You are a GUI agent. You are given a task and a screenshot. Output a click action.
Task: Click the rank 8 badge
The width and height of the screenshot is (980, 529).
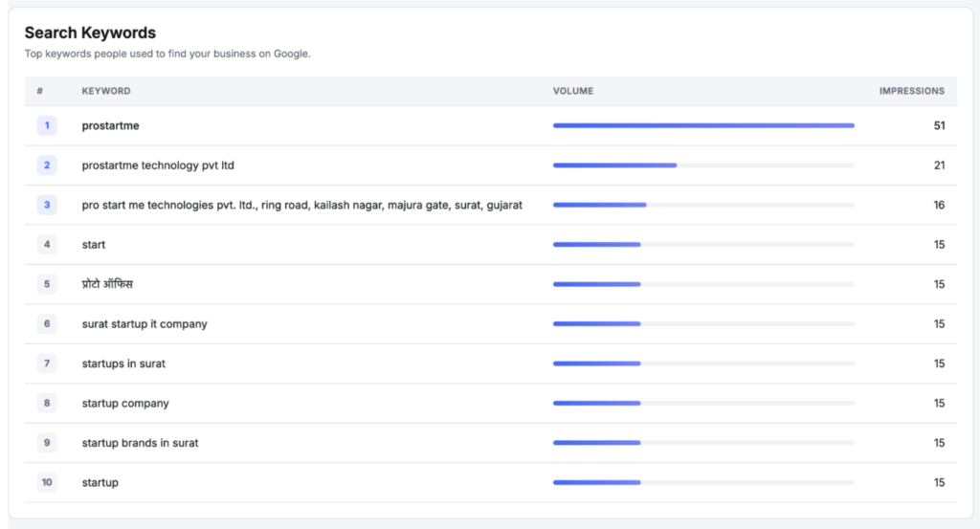(47, 404)
